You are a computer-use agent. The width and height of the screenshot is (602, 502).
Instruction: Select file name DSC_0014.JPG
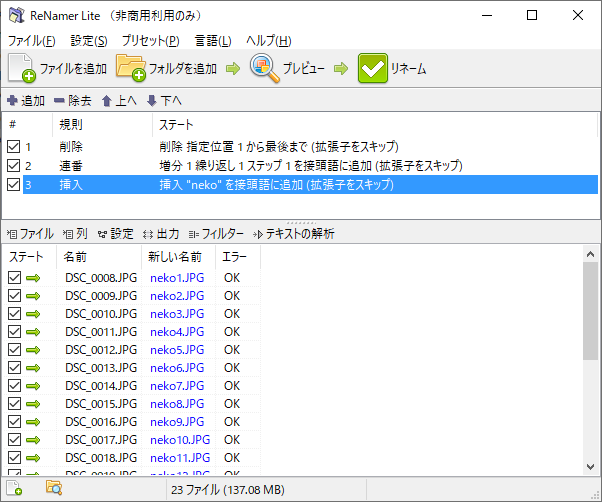click(101, 386)
